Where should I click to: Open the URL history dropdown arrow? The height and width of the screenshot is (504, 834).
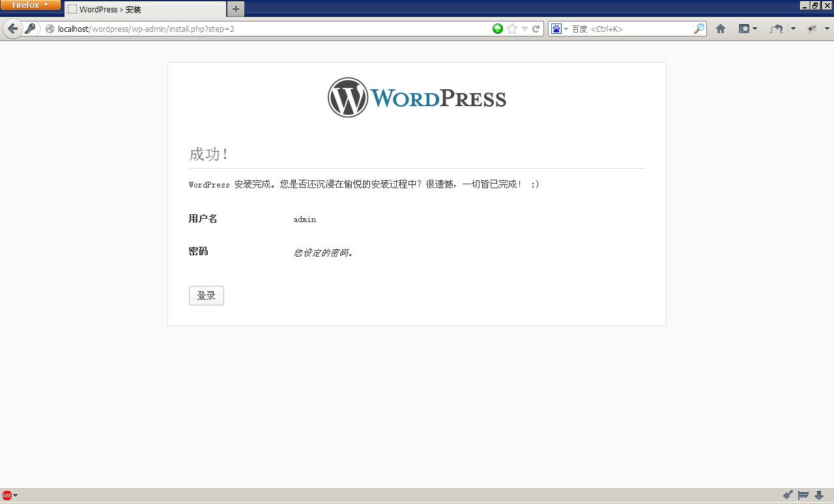coord(525,29)
